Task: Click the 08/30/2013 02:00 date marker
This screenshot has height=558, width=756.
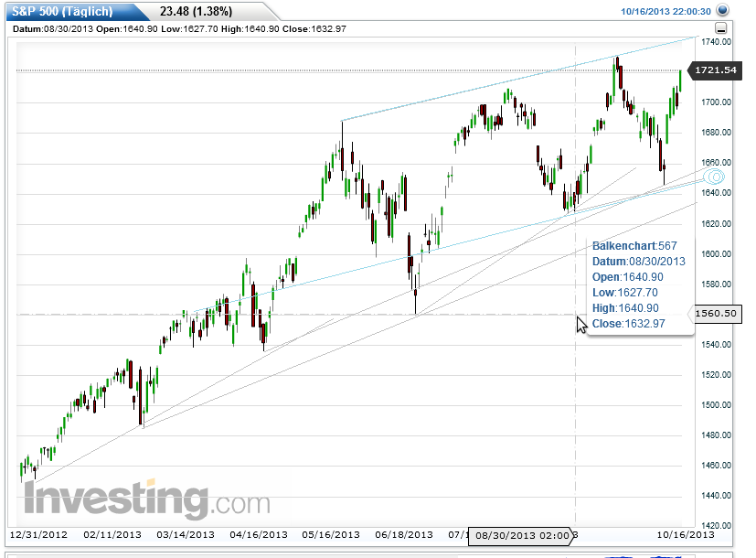Action: (522, 536)
